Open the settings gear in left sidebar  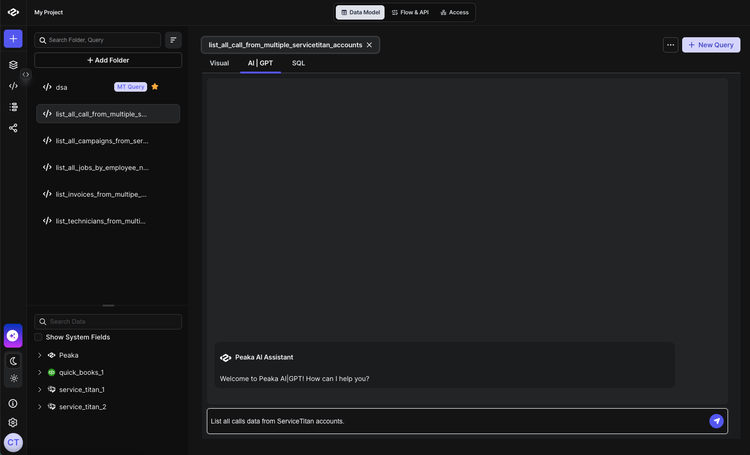pos(13,423)
